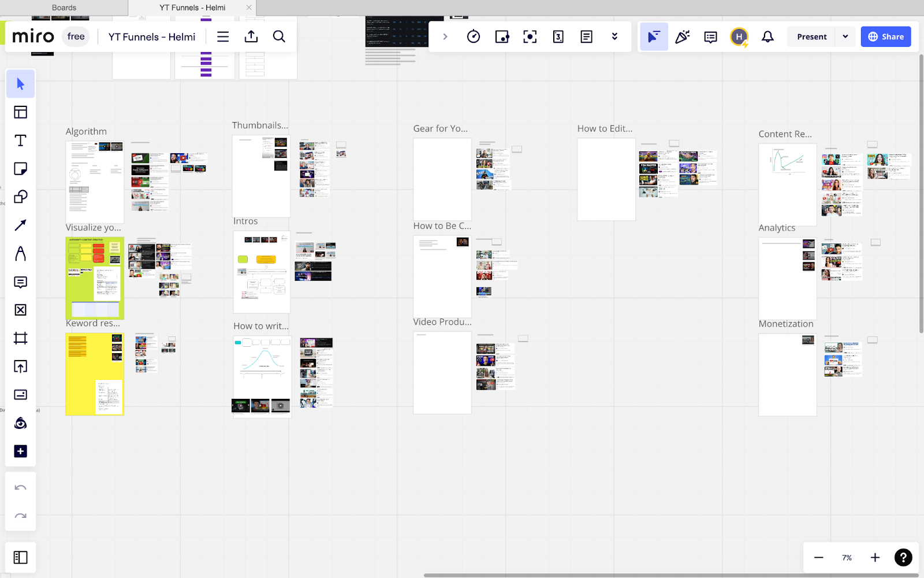The height and width of the screenshot is (578, 924).
Task: Toggle collaborators' cursors visibility
Action: click(654, 37)
